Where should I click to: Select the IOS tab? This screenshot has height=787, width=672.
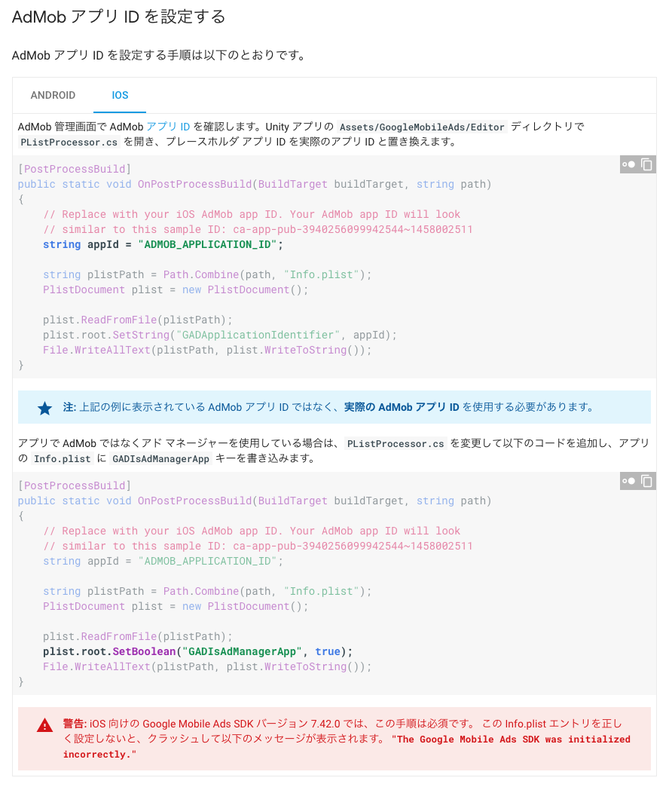click(x=120, y=96)
